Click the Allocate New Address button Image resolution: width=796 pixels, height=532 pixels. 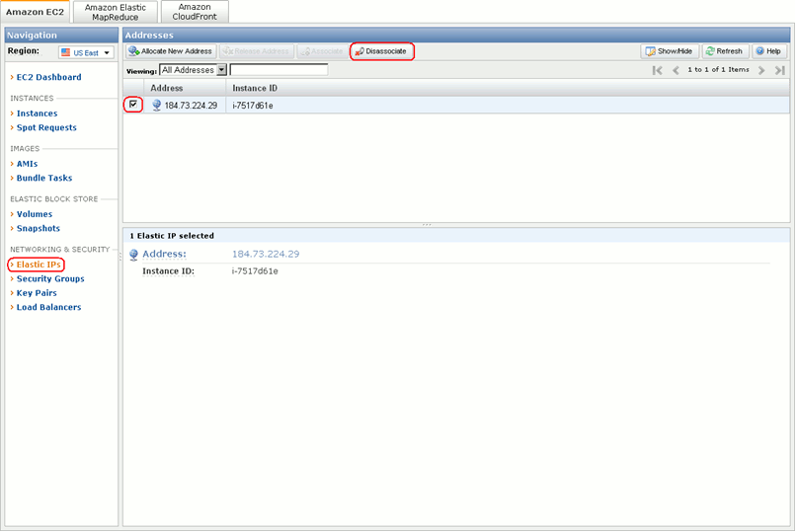coord(171,51)
